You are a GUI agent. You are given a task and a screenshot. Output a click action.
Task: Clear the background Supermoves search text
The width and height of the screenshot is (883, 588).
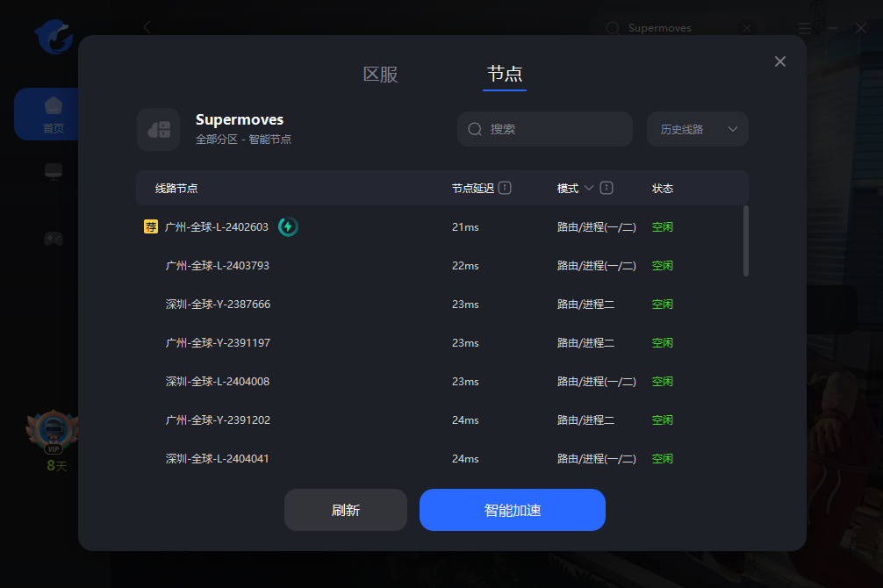point(747,27)
